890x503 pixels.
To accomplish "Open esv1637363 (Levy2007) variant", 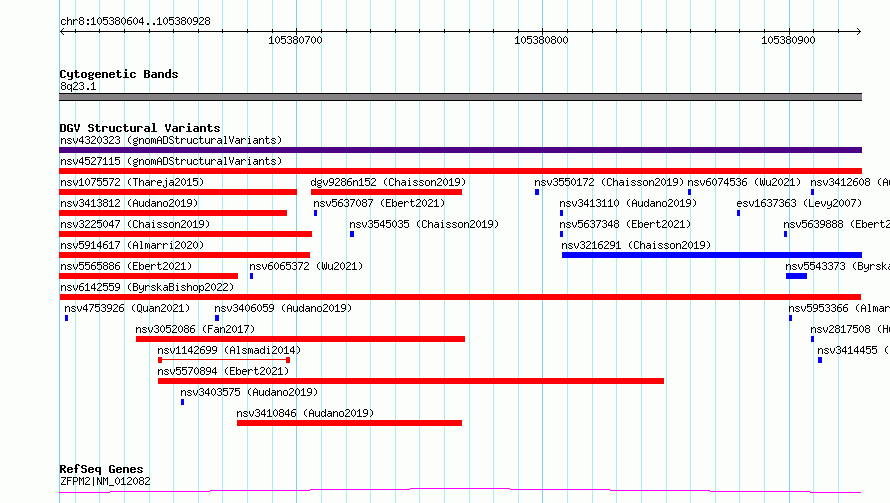I will (799, 203).
